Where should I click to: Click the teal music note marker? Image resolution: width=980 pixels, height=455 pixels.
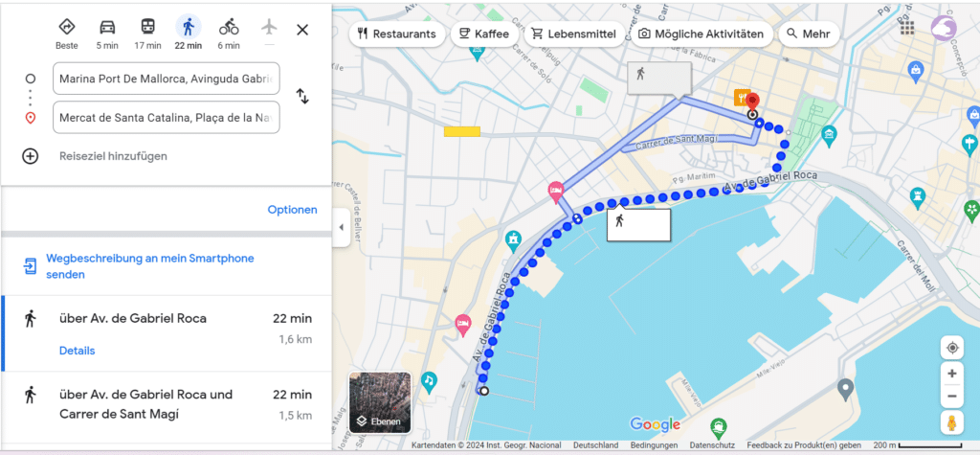click(428, 380)
